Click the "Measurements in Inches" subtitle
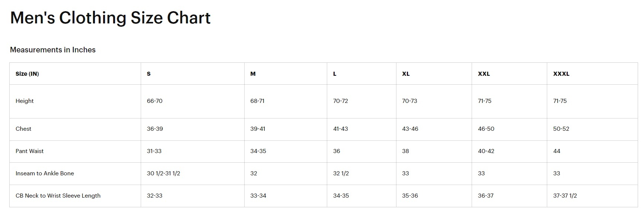The image size is (644, 224). pyautogui.click(x=52, y=50)
